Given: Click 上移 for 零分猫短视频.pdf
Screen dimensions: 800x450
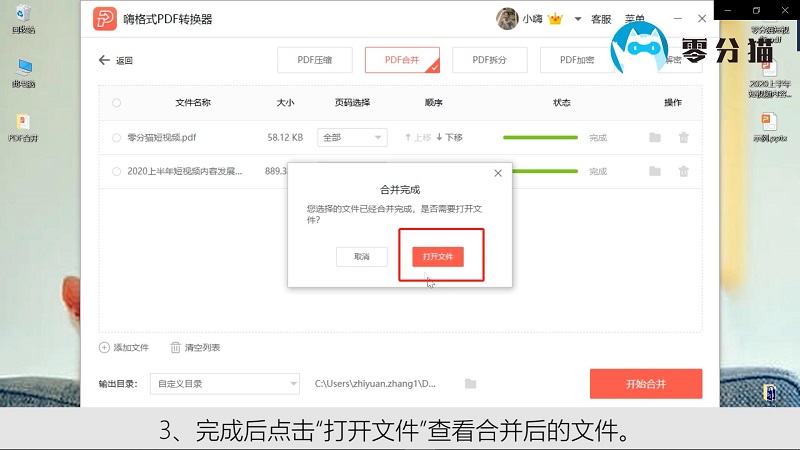Looking at the screenshot, I should pyautogui.click(x=418, y=137).
